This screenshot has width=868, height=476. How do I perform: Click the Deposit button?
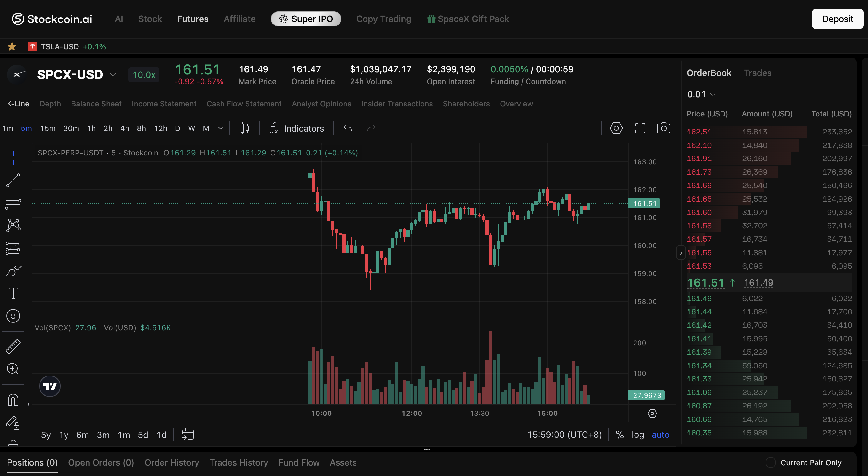837,19
